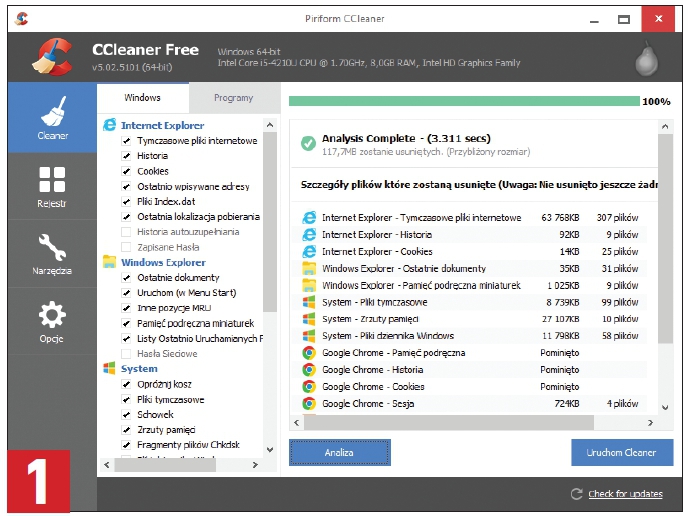Uncheck the Internet Explorer Cookies checkbox
This screenshot has width=690, height=516.
click(x=126, y=171)
